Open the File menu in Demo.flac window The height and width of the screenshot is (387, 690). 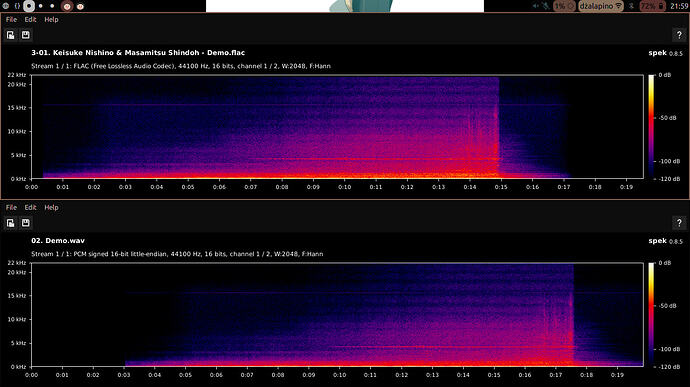pyautogui.click(x=11, y=19)
